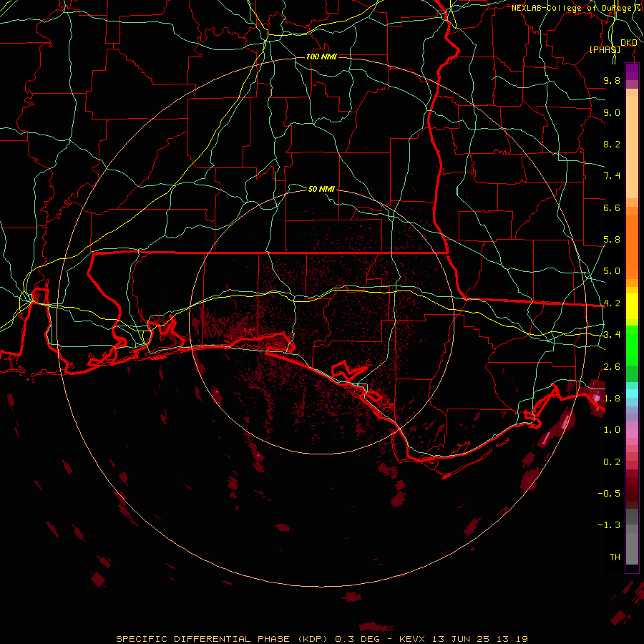Image resolution: width=644 pixels, height=644 pixels.
Task: Click the 50 NMI range ring label
Action: (321, 189)
